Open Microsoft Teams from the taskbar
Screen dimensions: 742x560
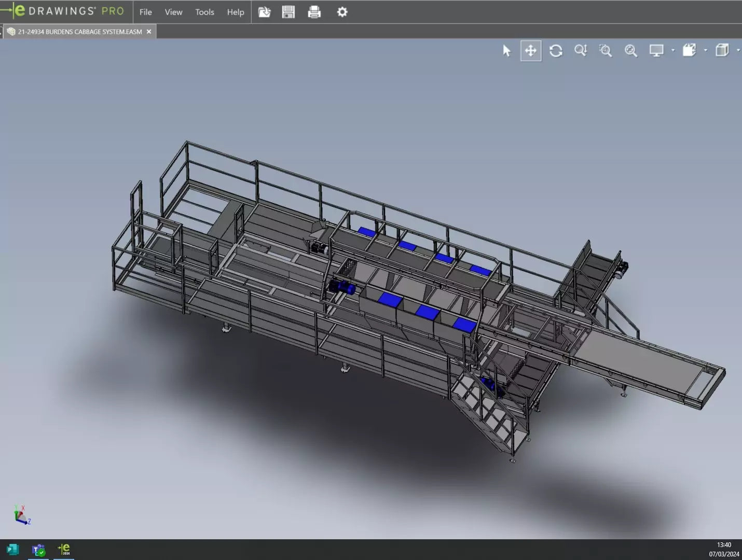click(38, 550)
